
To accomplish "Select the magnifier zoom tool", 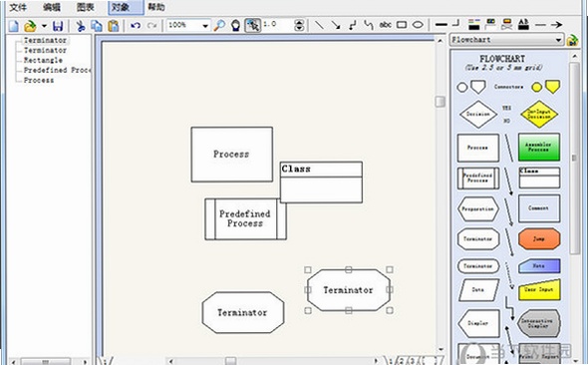I will [x=219, y=25].
